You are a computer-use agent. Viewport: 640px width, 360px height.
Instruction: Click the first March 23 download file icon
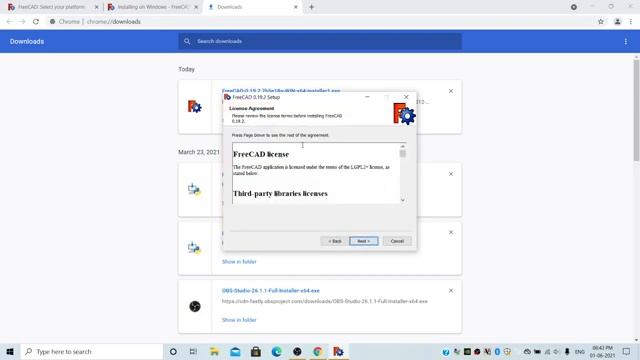[x=195, y=190]
